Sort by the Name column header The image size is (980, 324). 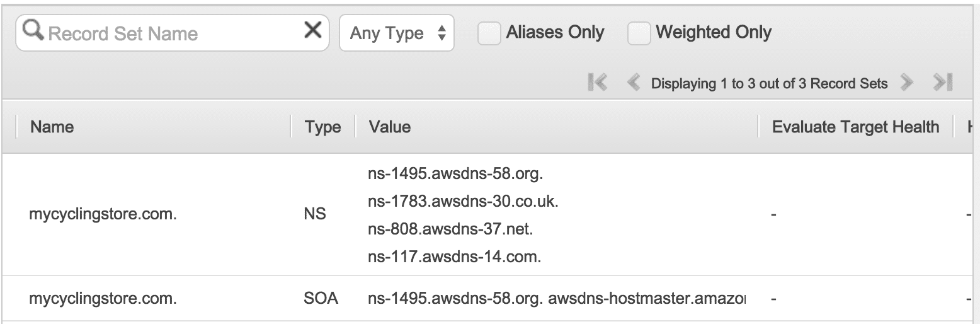[x=52, y=127]
